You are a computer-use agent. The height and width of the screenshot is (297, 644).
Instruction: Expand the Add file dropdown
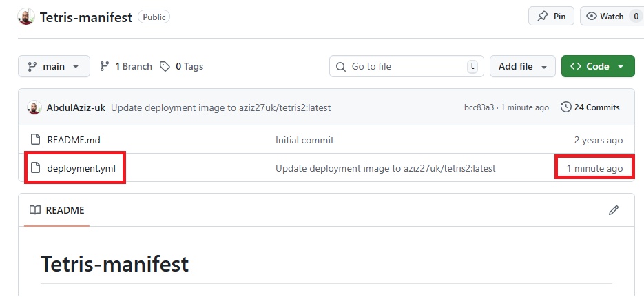click(x=522, y=67)
